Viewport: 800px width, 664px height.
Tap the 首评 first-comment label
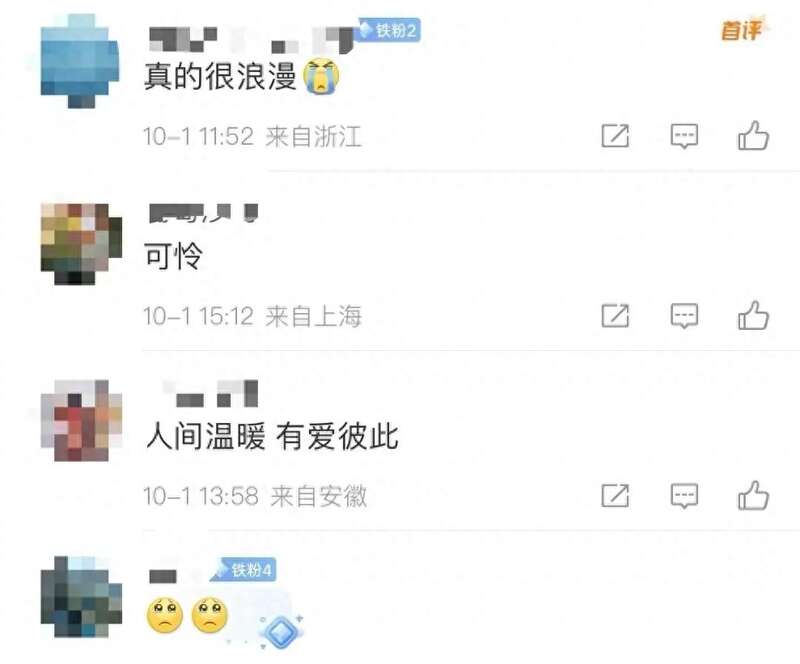tap(742, 30)
